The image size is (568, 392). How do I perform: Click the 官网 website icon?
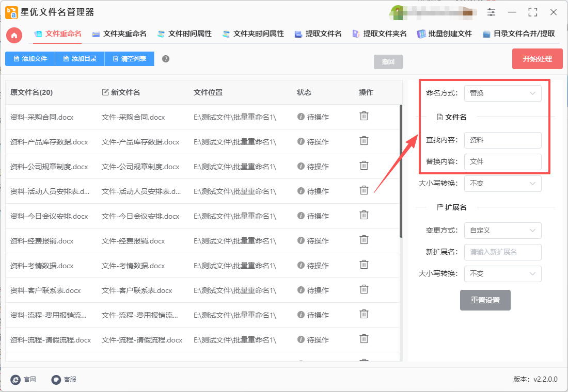pyautogui.click(x=16, y=379)
